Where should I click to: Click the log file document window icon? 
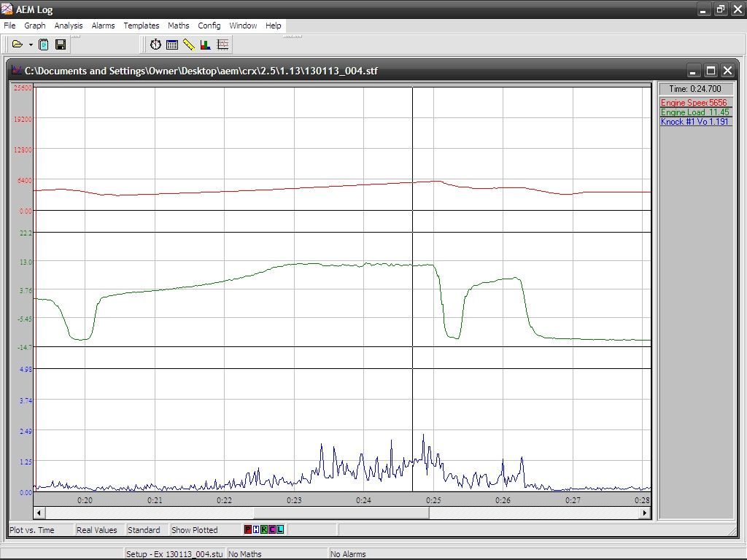pos(17,71)
